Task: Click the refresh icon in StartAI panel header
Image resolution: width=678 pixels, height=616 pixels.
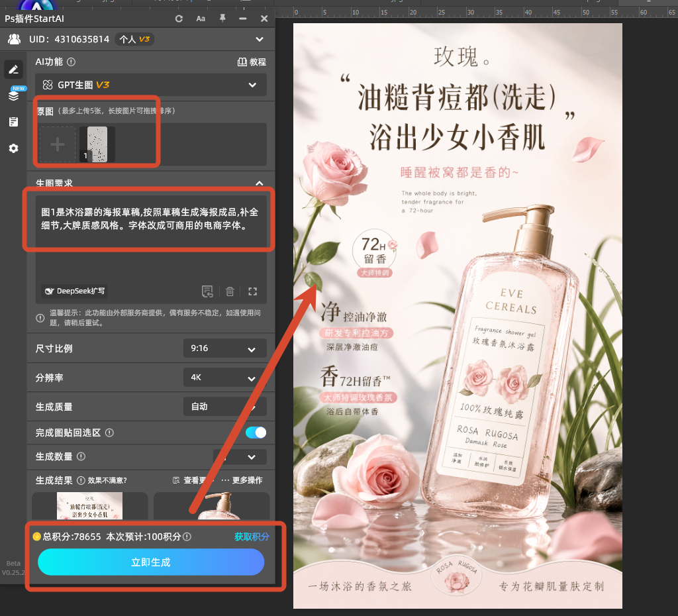Action: tap(179, 19)
